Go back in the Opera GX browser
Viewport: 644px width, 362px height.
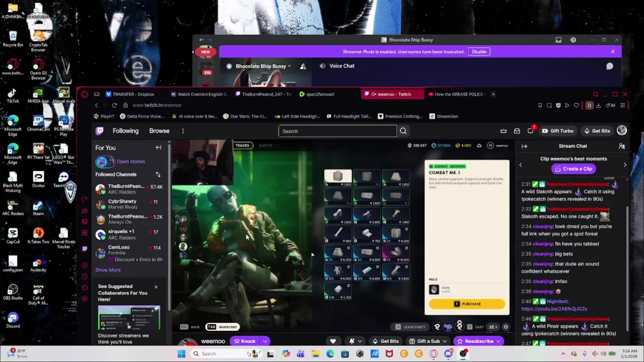[96, 106]
